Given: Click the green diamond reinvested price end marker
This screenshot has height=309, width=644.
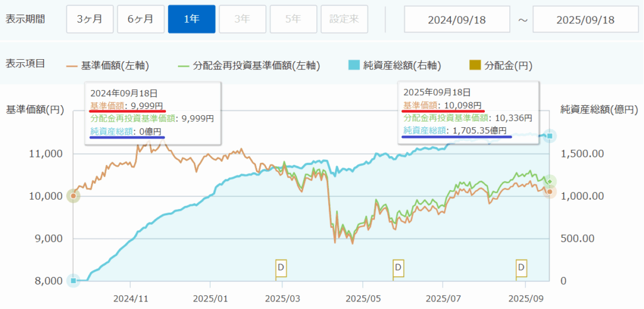Looking at the screenshot, I should pos(550,181).
